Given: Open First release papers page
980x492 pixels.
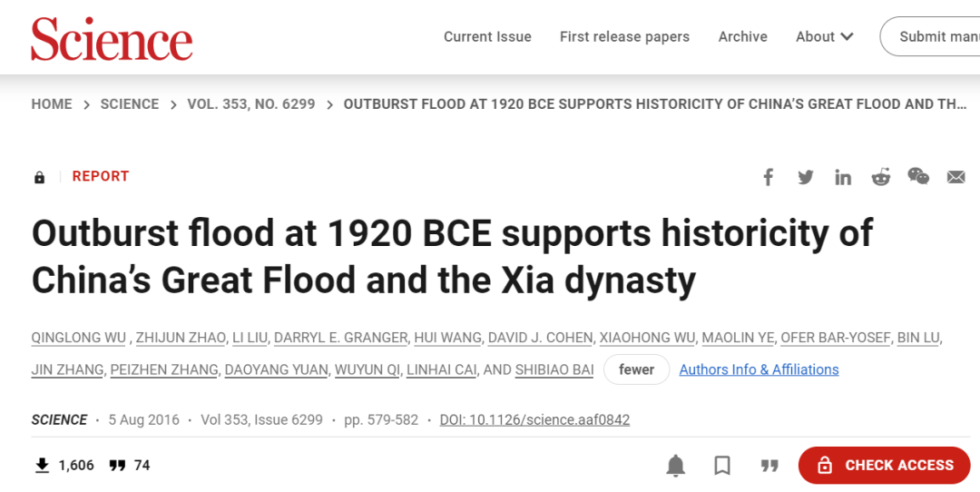Looking at the screenshot, I should pos(624,37).
